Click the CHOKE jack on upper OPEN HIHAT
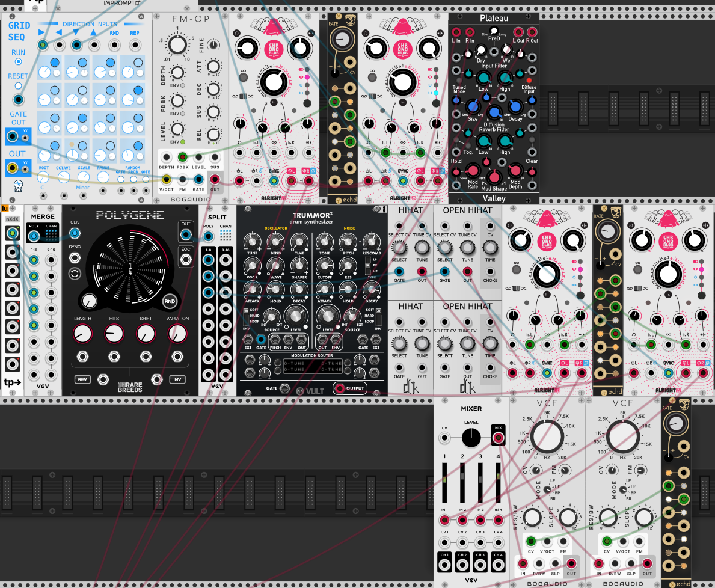The width and height of the screenshot is (715, 588). tap(490, 272)
